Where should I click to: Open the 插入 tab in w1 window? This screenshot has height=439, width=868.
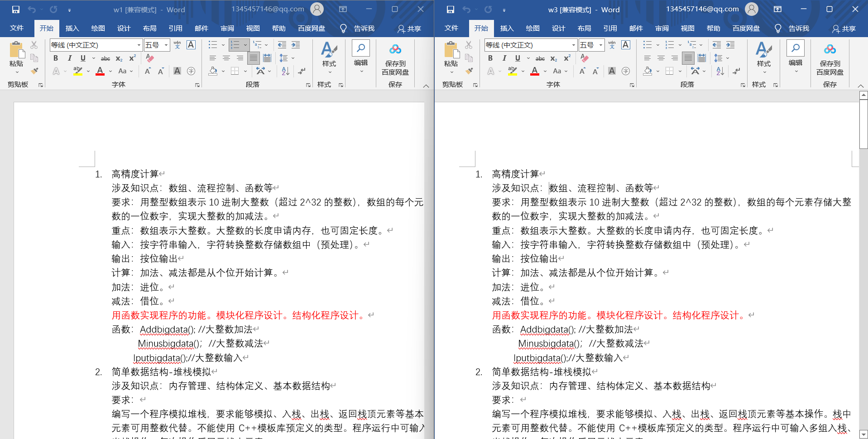click(x=72, y=28)
